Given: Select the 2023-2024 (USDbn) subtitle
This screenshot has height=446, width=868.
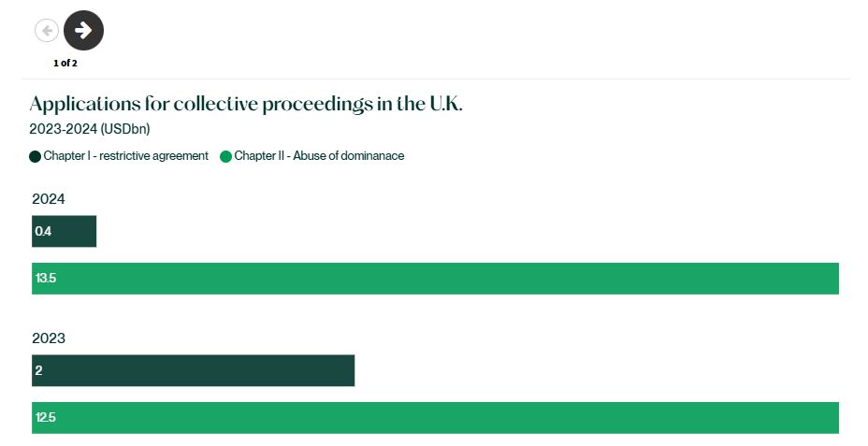Looking at the screenshot, I should pos(90,129).
